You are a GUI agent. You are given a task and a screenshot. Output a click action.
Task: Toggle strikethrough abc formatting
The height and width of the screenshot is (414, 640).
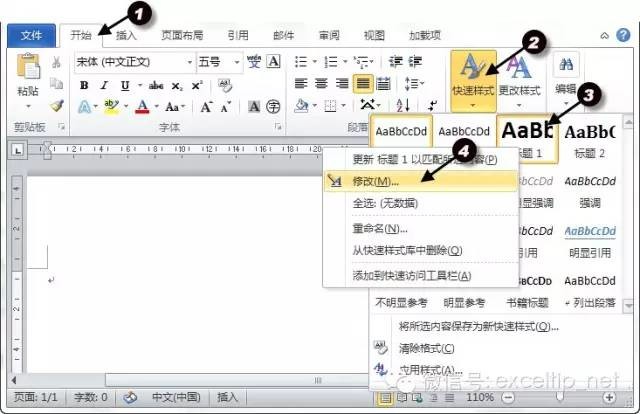coord(156,85)
